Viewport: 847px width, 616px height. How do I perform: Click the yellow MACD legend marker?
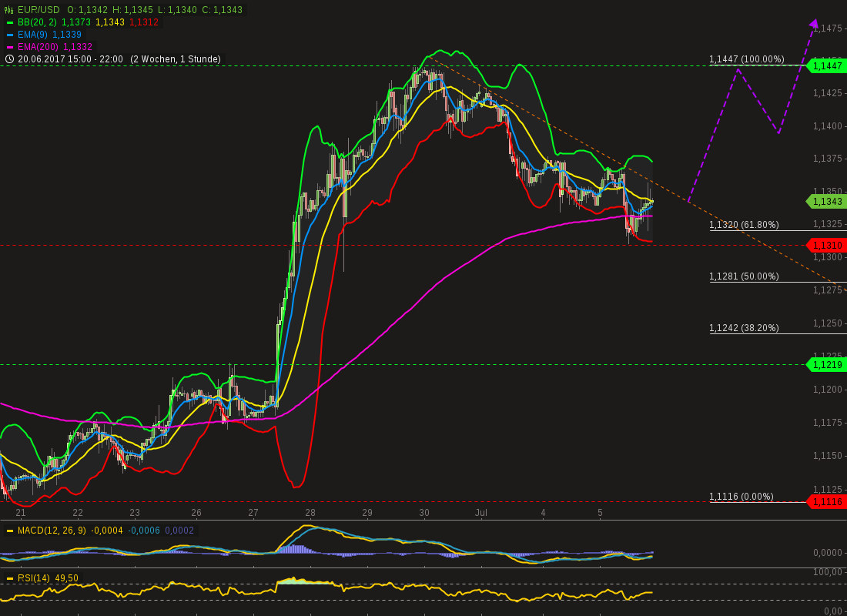pos(9,531)
